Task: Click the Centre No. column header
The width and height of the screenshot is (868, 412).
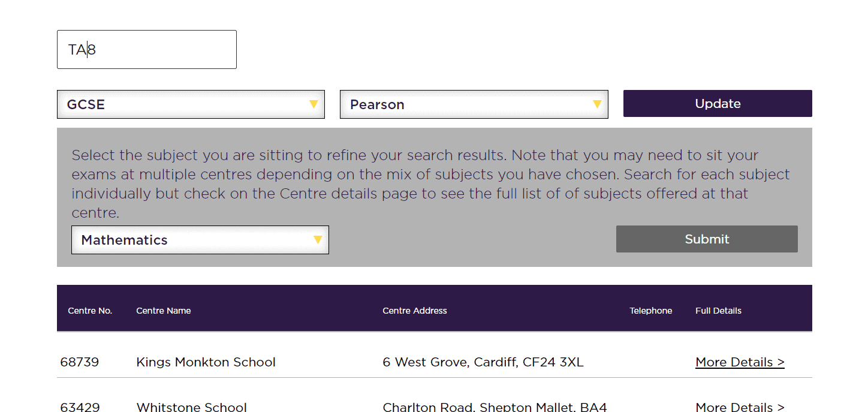Action: [90, 311]
